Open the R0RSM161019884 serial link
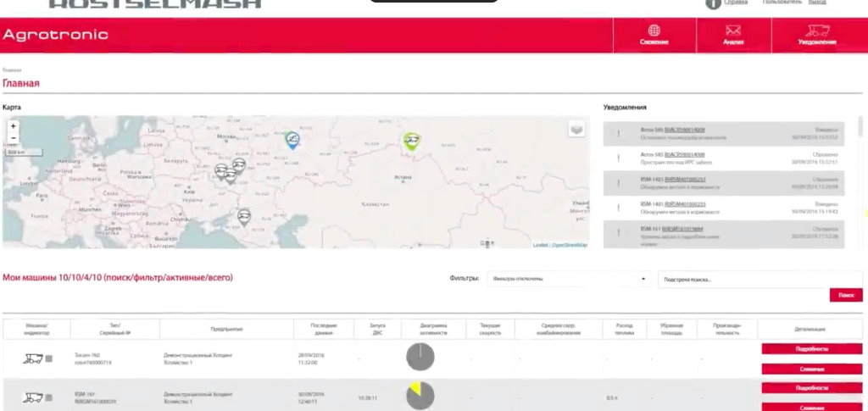 682,229
